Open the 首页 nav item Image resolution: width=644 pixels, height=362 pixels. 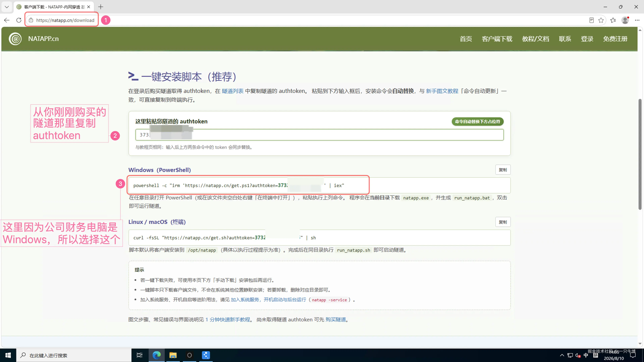(x=466, y=39)
